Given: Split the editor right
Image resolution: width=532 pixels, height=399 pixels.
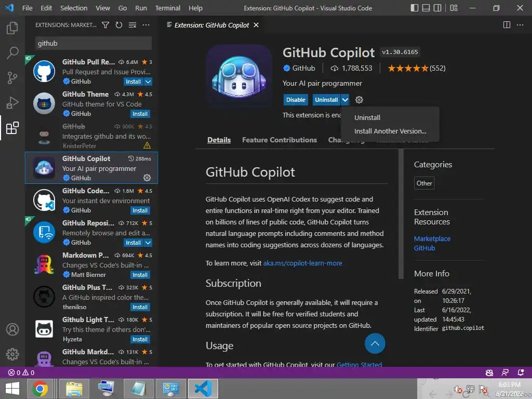Looking at the screenshot, I should pyautogui.click(x=507, y=25).
